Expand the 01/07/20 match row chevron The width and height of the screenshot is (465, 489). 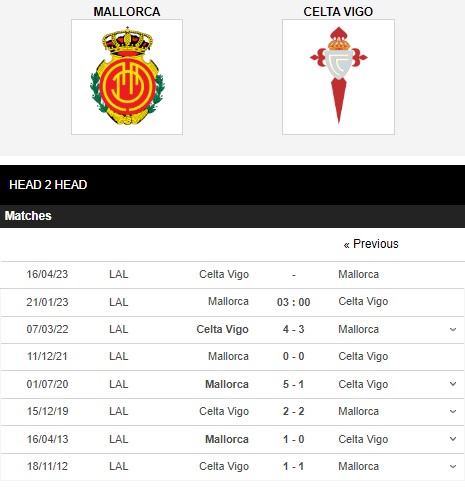pos(453,384)
